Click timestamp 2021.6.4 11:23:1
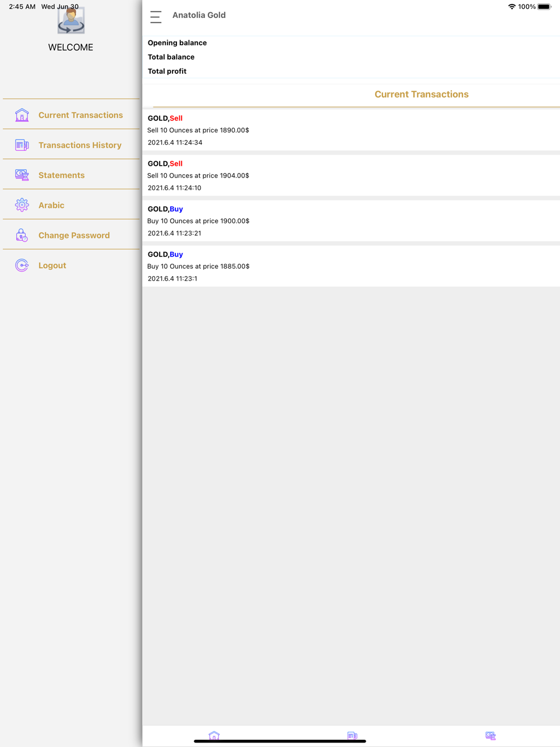This screenshot has height=747, width=560. point(172,278)
